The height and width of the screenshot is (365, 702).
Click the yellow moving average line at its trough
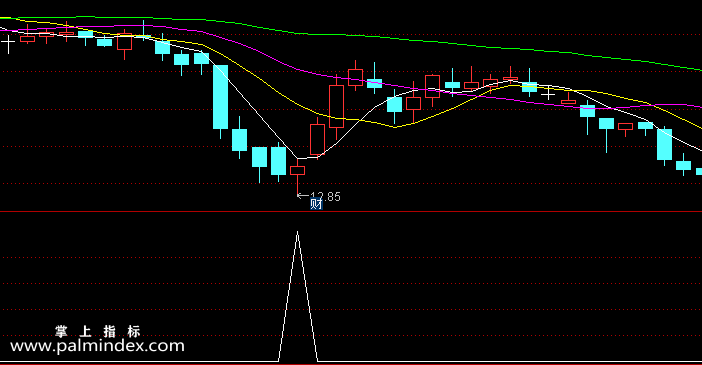tap(394, 127)
